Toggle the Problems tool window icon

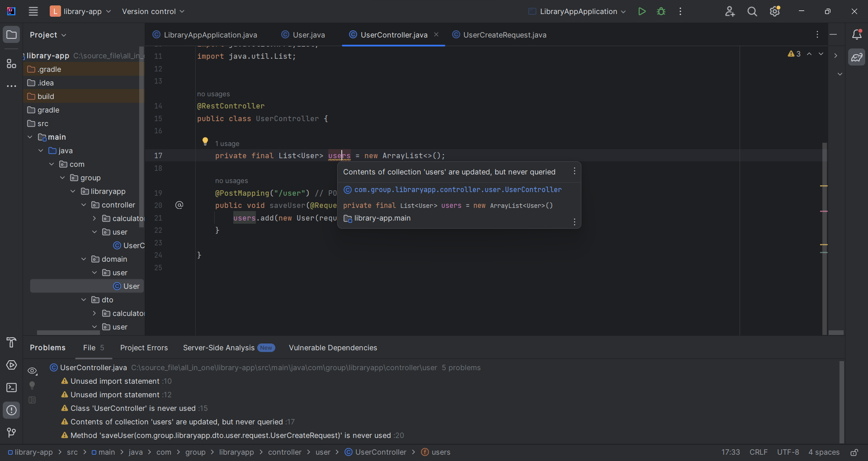(11, 410)
